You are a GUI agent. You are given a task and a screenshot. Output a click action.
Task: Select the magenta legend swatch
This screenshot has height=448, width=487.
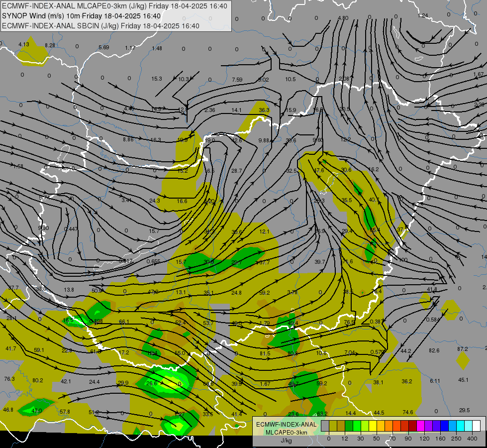click(421, 426)
